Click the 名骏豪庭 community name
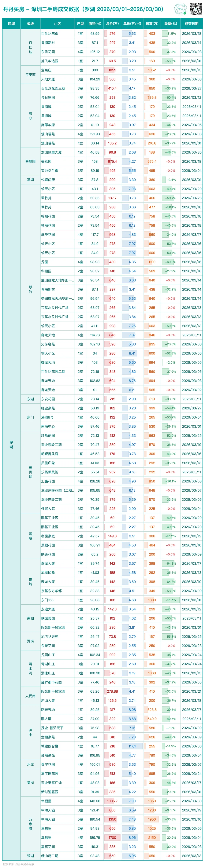 pos(48,536)
